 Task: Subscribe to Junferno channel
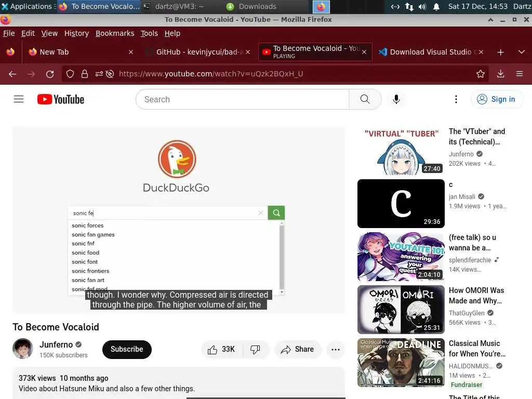point(127,350)
